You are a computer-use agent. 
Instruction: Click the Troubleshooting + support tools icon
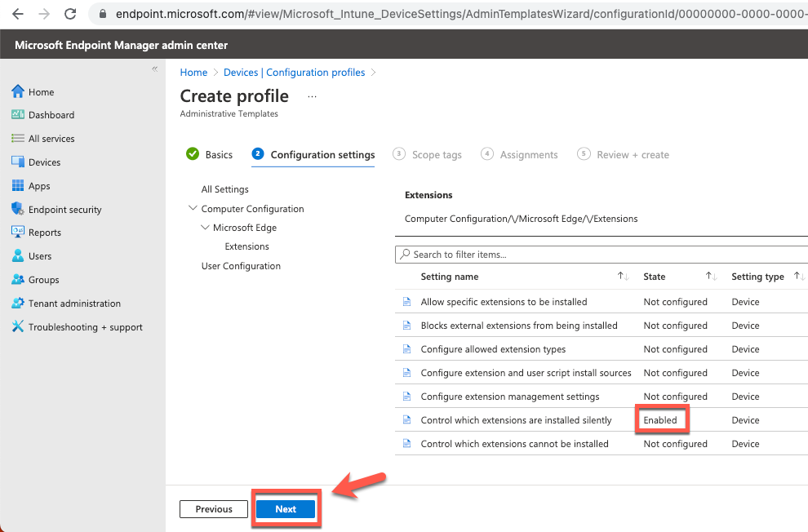coord(17,326)
